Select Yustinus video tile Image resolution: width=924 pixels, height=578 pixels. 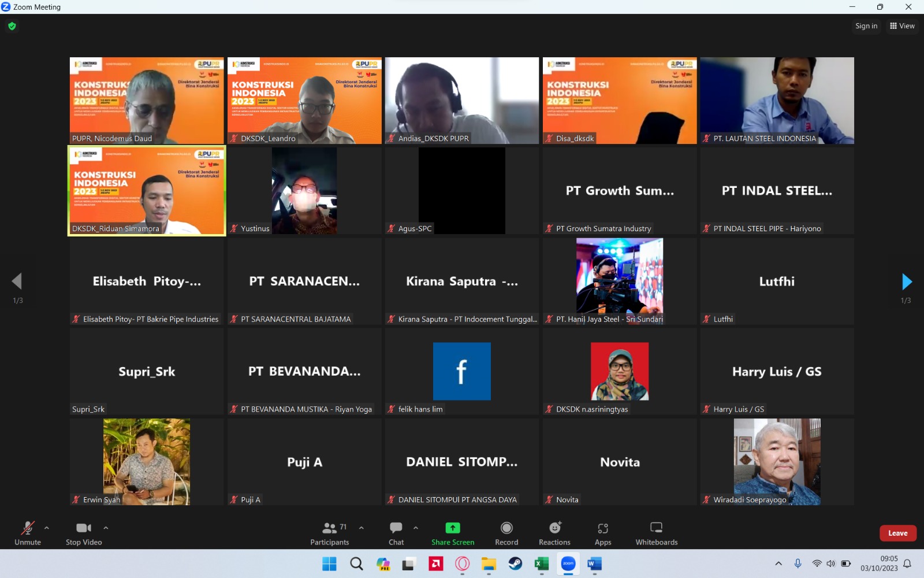[x=304, y=191]
